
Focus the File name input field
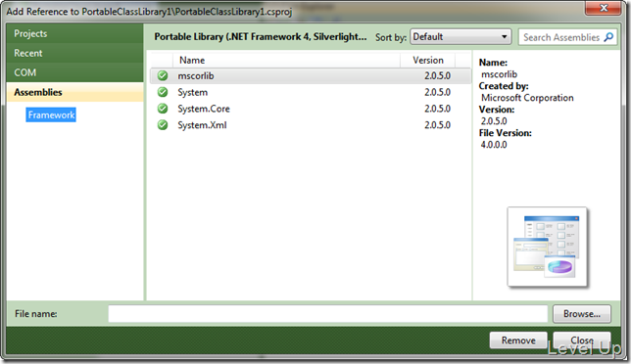pyautogui.click(x=328, y=314)
